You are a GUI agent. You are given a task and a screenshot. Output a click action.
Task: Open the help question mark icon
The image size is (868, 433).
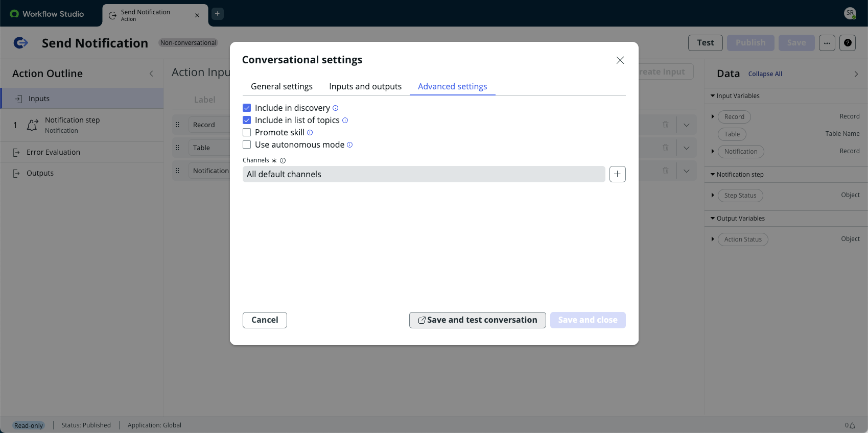coord(847,43)
